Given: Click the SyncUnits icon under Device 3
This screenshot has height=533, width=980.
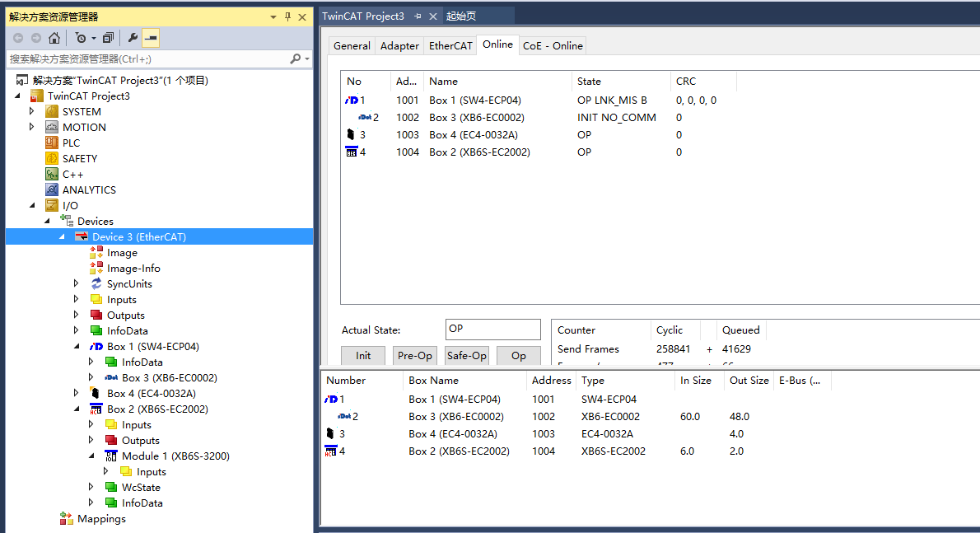Looking at the screenshot, I should [x=96, y=284].
